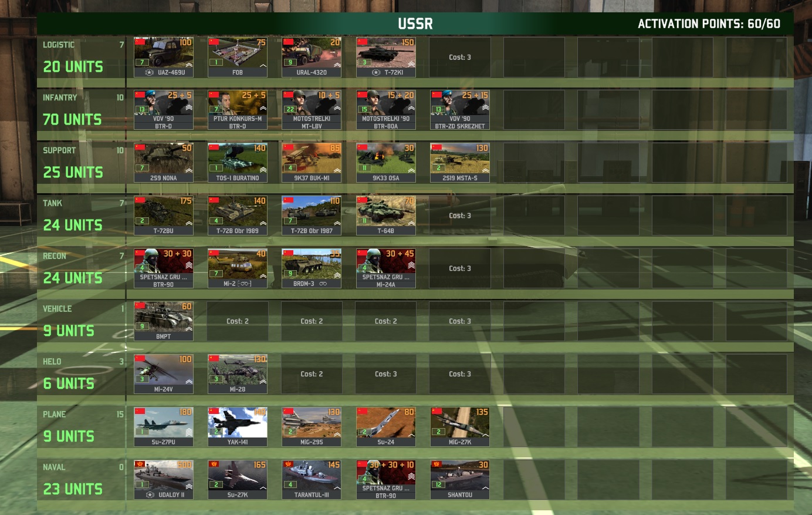This screenshot has height=515, width=812.
Task: Select the Su-27PU plane card
Action: coord(163,426)
